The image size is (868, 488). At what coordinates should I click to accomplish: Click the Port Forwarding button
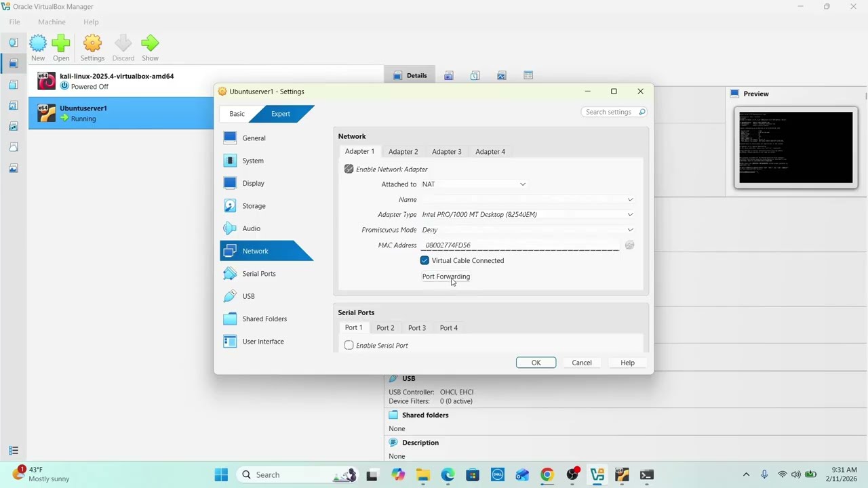click(446, 277)
